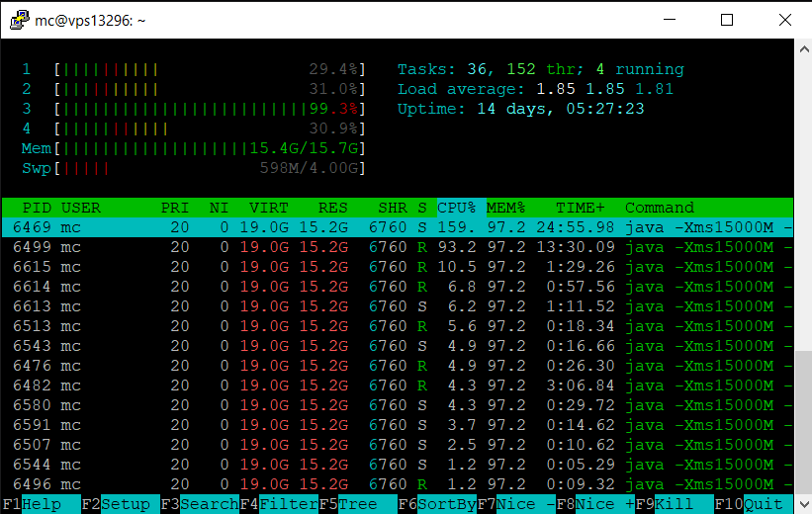
Task: Sort by the CPU% column header
Action: click(x=457, y=208)
